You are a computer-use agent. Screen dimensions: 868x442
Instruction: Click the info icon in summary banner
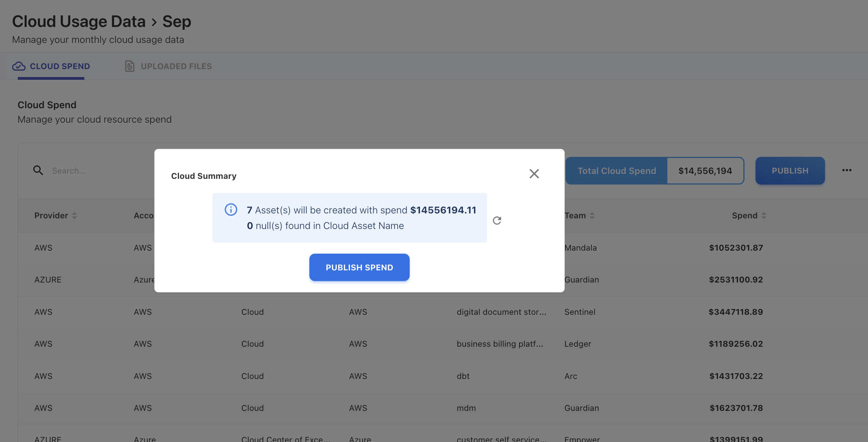click(231, 210)
